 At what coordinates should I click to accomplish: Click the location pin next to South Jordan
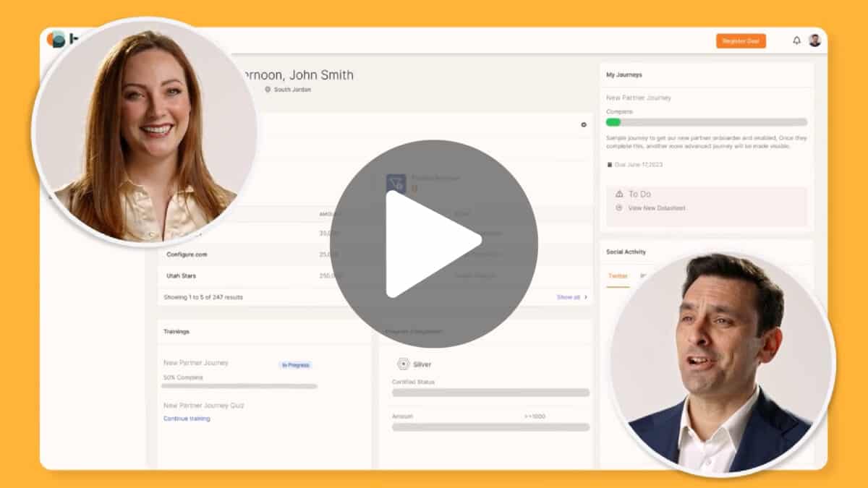pos(268,90)
